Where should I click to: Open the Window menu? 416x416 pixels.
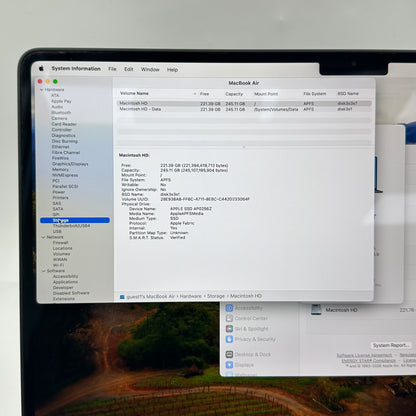pos(150,69)
